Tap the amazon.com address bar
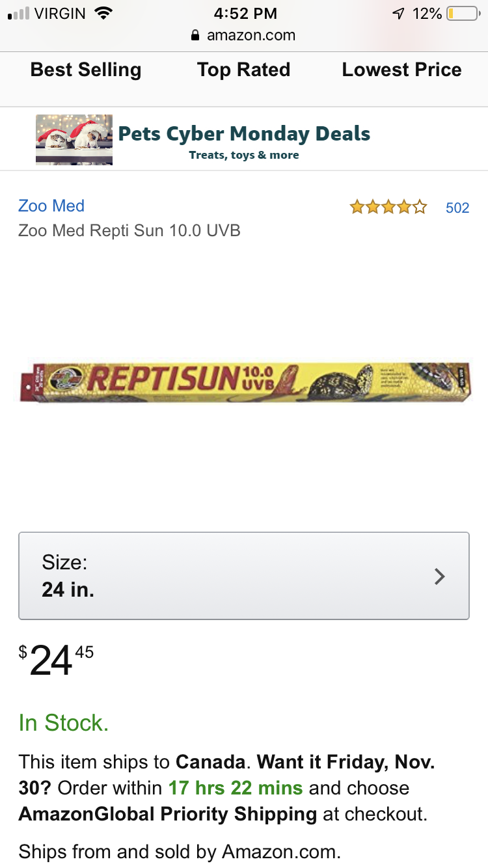488x868 pixels. click(x=251, y=36)
